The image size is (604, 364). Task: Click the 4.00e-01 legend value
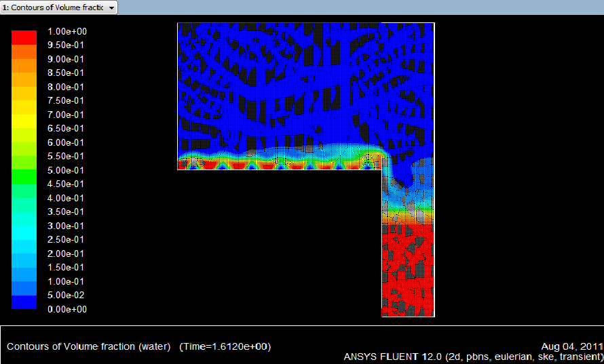point(66,198)
